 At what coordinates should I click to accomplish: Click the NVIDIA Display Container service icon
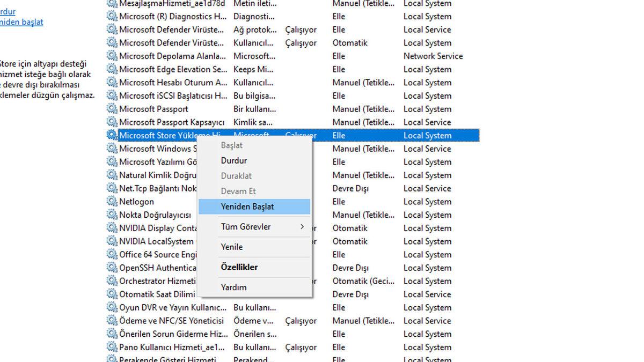(x=112, y=228)
